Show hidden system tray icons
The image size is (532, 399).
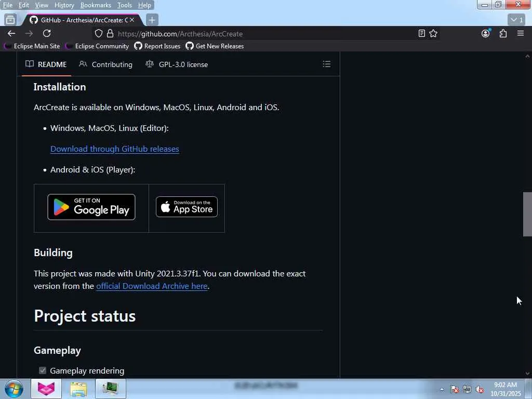point(442,390)
